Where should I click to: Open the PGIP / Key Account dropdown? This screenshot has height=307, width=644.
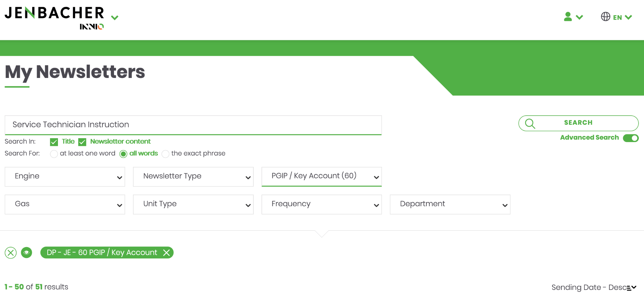[x=321, y=177]
